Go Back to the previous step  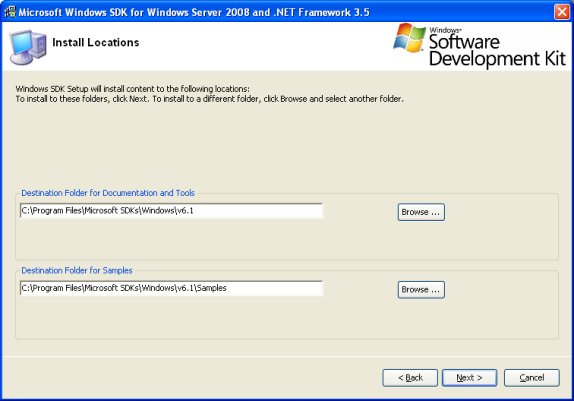[x=410, y=378]
